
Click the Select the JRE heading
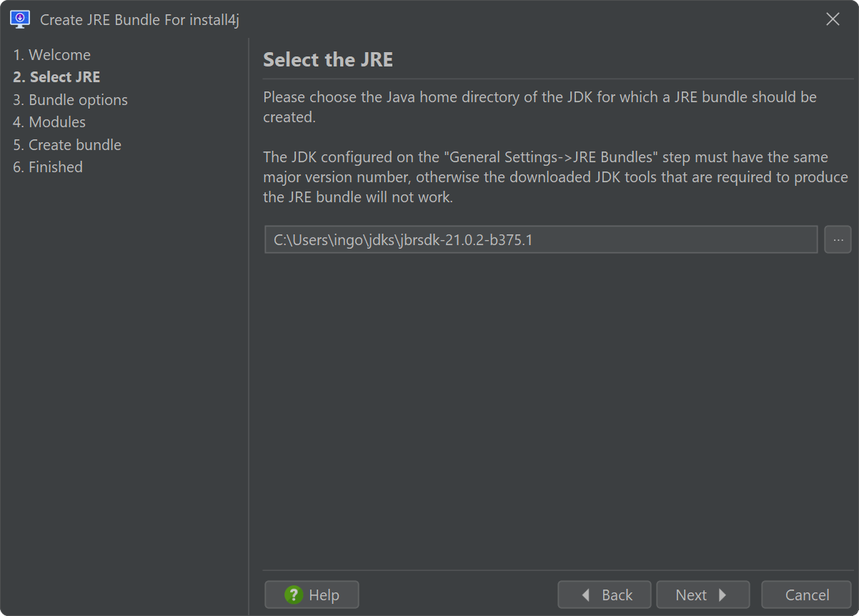click(328, 60)
